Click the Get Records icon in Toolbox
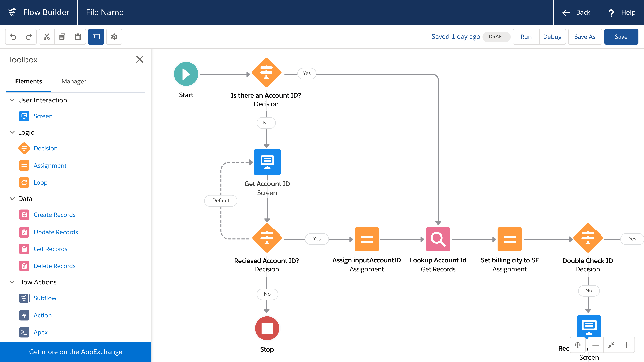 (x=24, y=249)
